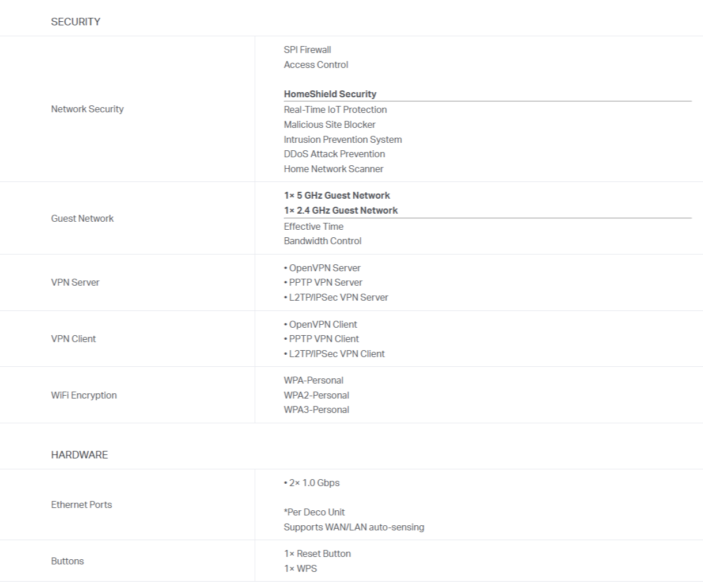Click the SECURITY section heading
This screenshot has height=588, width=703.
point(75,22)
